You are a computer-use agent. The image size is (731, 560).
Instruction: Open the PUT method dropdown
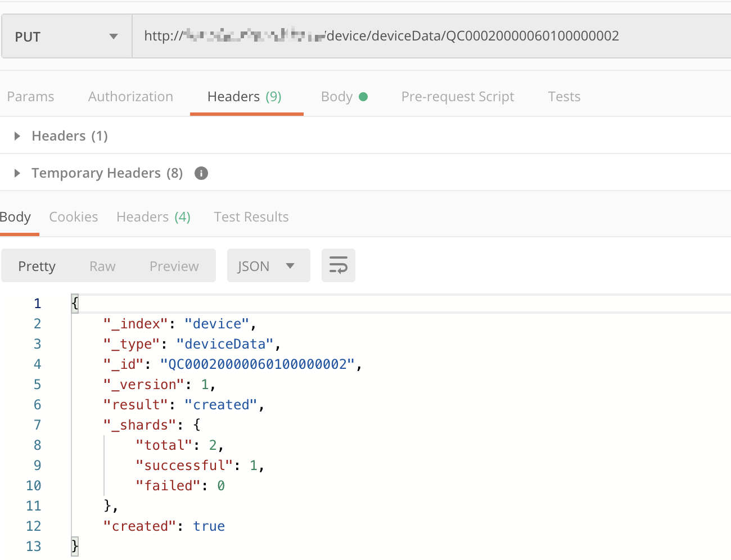(x=66, y=37)
